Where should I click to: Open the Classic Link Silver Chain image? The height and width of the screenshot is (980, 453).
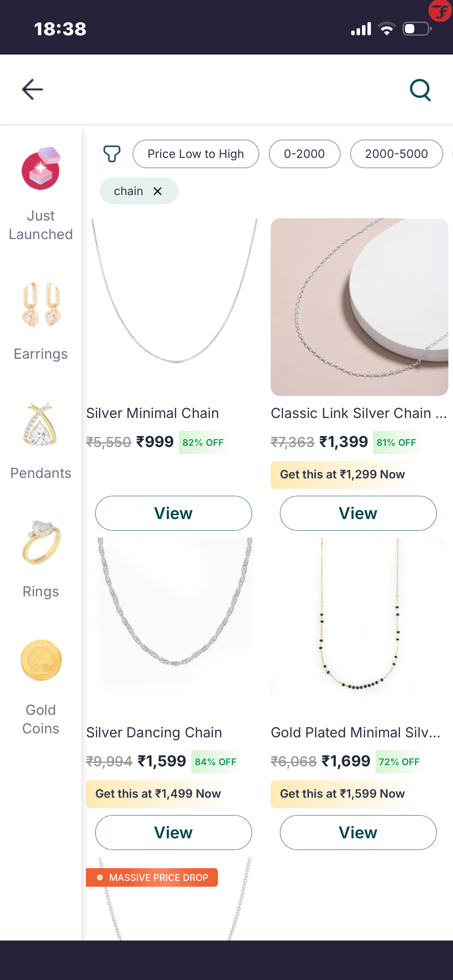(359, 307)
